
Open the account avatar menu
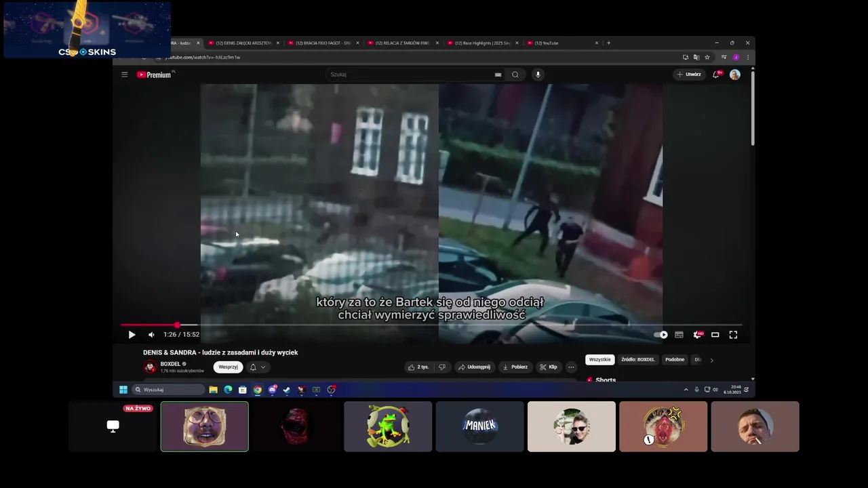coord(735,75)
